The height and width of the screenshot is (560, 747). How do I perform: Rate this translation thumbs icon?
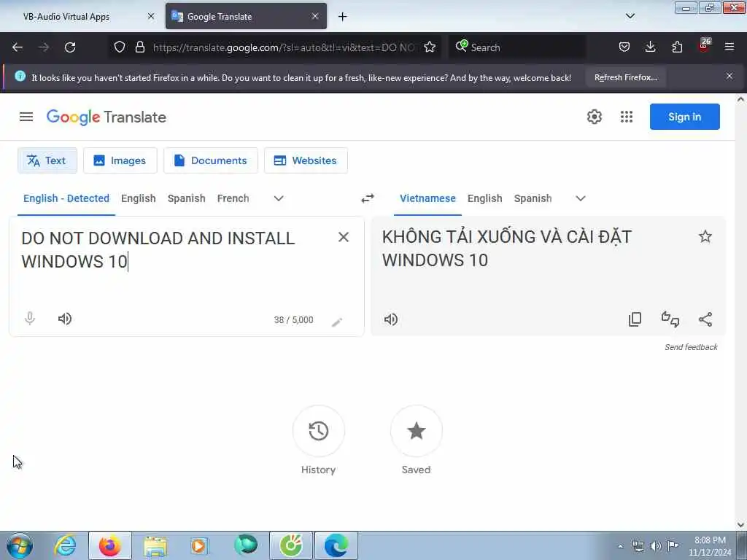(670, 319)
